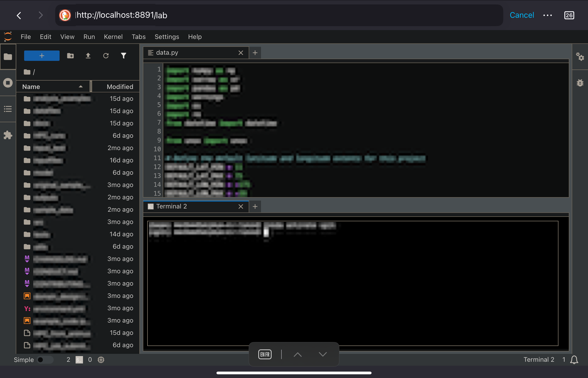Click the terminals count icon in status bar

[x=79, y=360]
